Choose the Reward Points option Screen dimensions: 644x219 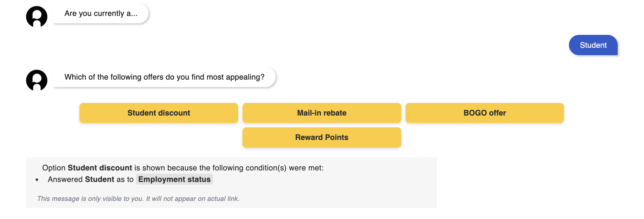click(322, 137)
